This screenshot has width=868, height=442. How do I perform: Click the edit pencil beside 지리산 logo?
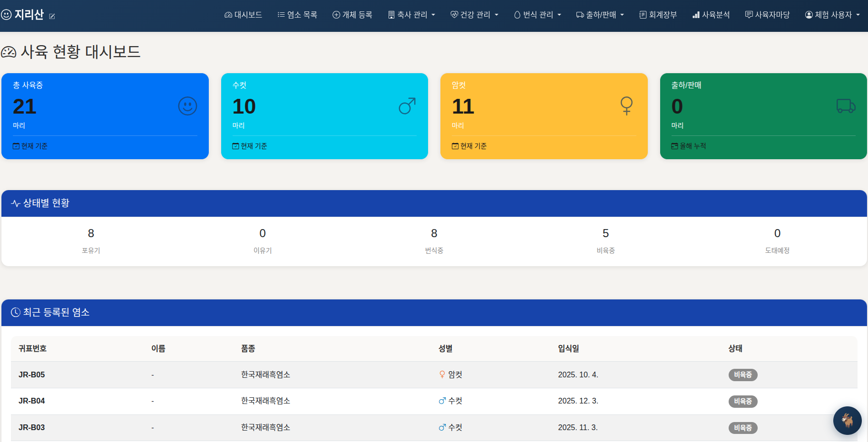(52, 16)
